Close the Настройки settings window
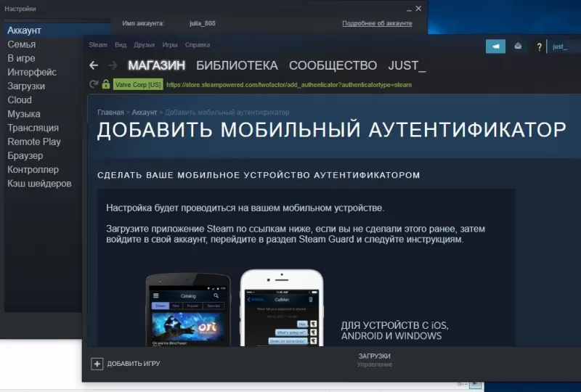 click(419, 8)
